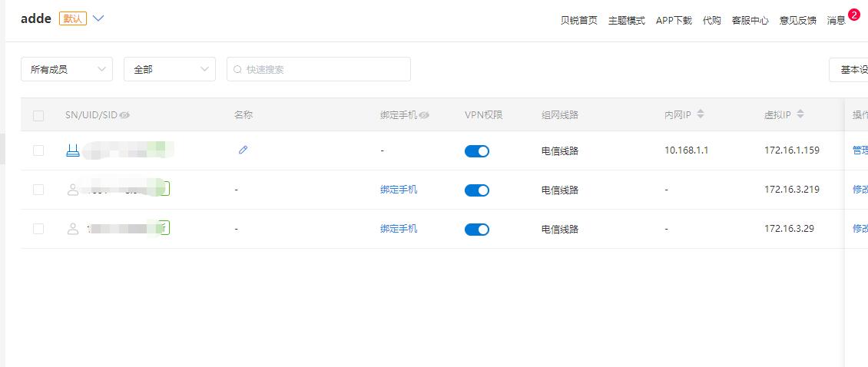Open the 全部 filter dropdown
868x367 pixels.
[x=170, y=69]
